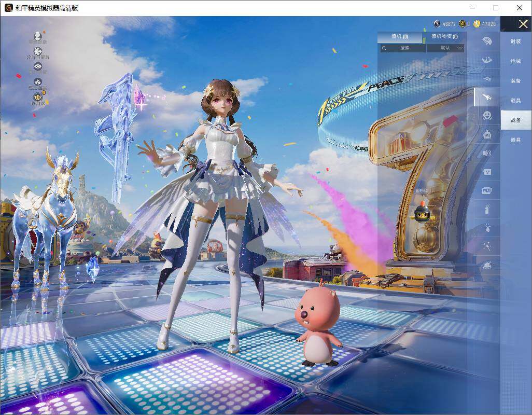
Task: Switch to the 僚机物资 (0) tab
Action: (444, 36)
